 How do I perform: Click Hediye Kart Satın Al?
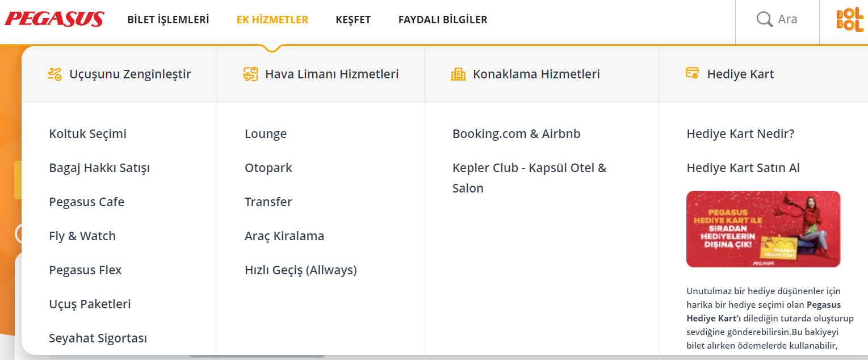pos(743,168)
